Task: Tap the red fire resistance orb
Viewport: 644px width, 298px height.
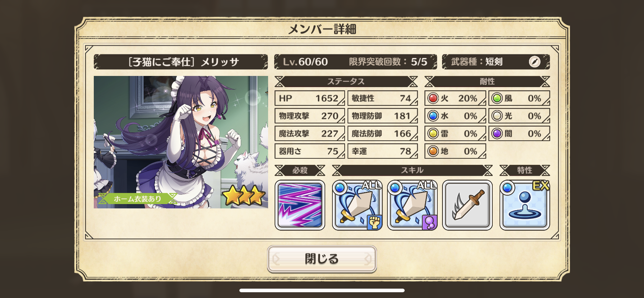Action: tap(433, 98)
